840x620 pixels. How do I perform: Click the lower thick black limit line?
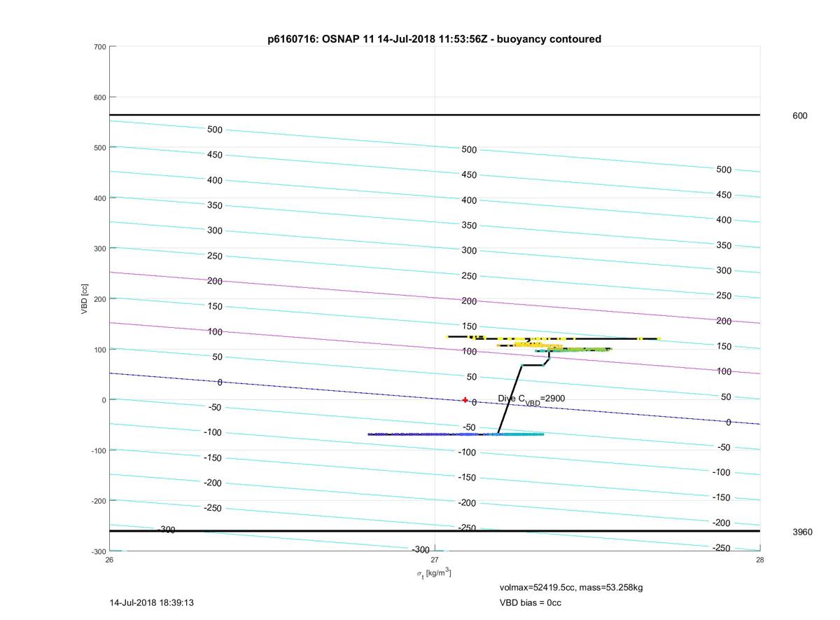(435, 531)
